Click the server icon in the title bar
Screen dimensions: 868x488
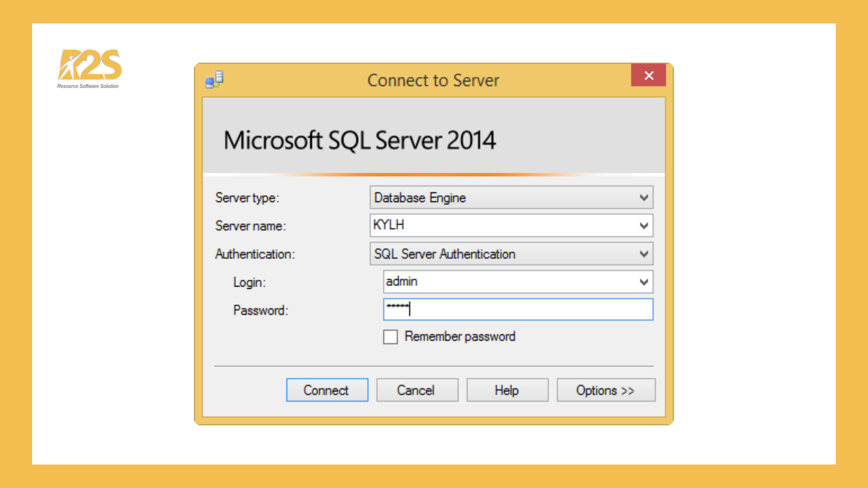214,80
